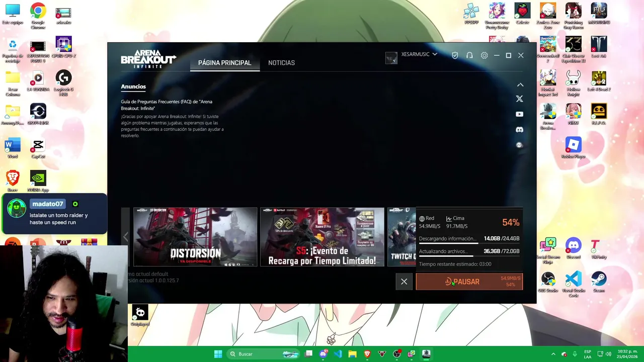Open OBS Studio desktop shortcut
The image size is (644, 362).
pos(548,282)
